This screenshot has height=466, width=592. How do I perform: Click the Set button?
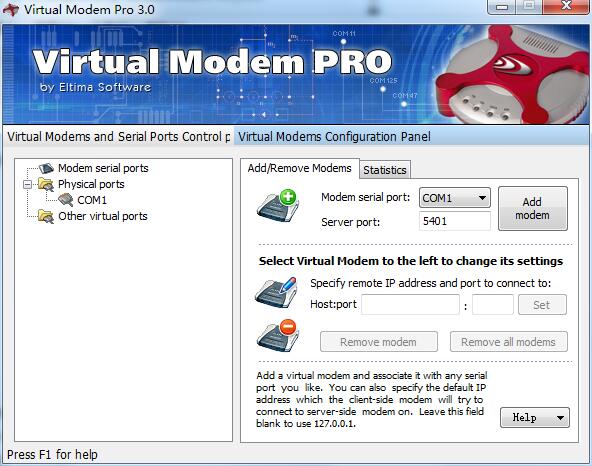542,305
